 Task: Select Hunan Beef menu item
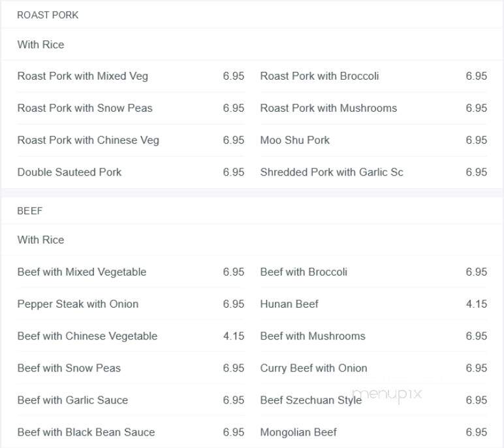tap(373, 304)
